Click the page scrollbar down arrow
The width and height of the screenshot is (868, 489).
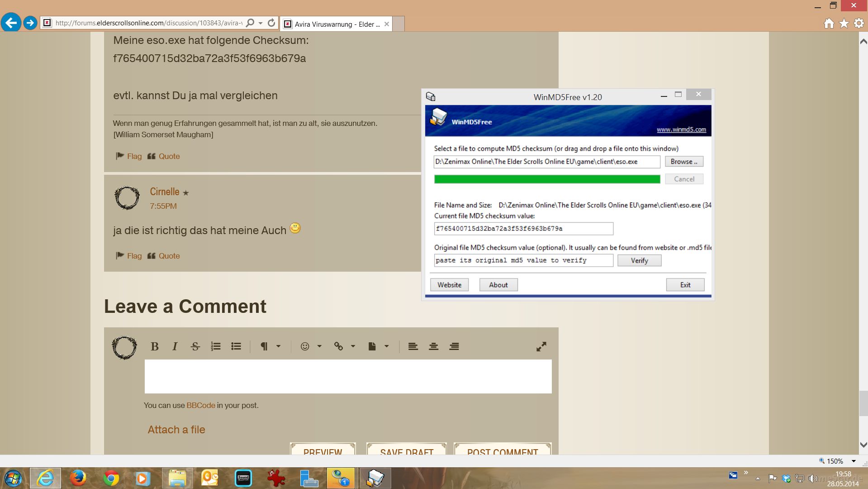pyautogui.click(x=863, y=445)
